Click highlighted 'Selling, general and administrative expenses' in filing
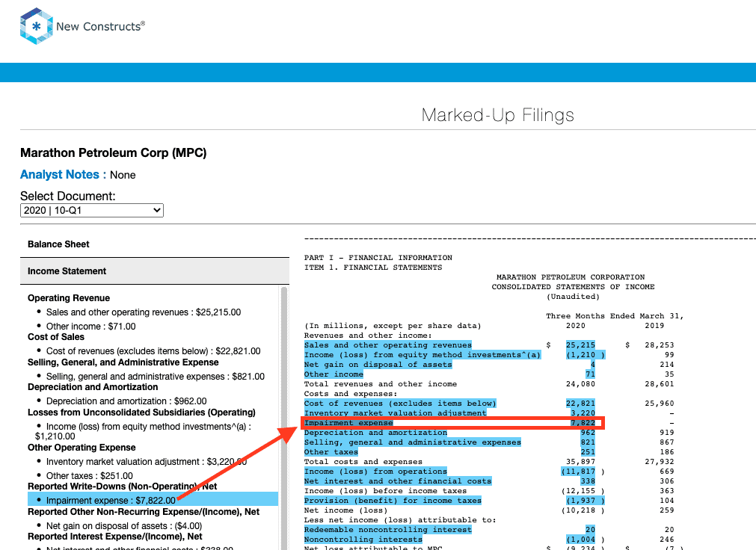Screen dimensions: 756x550 413,442
